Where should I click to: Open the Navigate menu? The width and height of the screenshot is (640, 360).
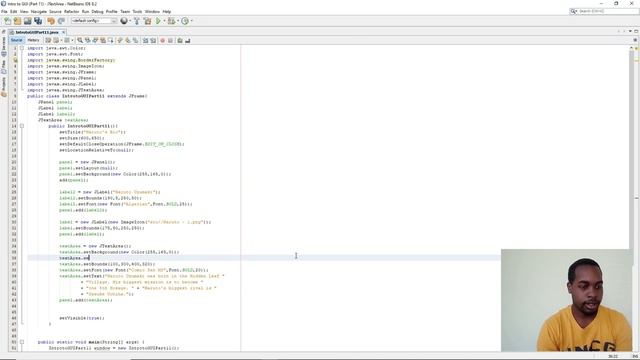[39, 12]
